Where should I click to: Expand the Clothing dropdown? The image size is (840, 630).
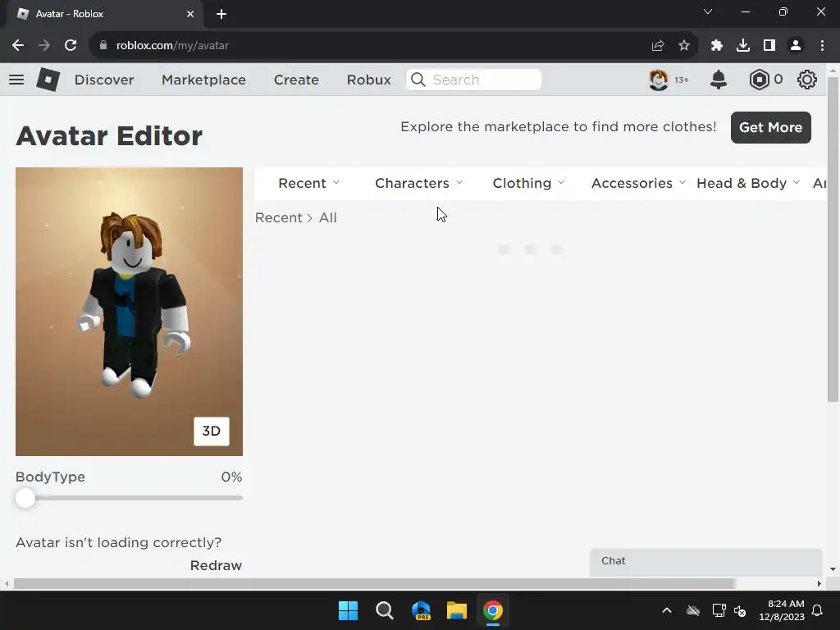[x=529, y=183]
